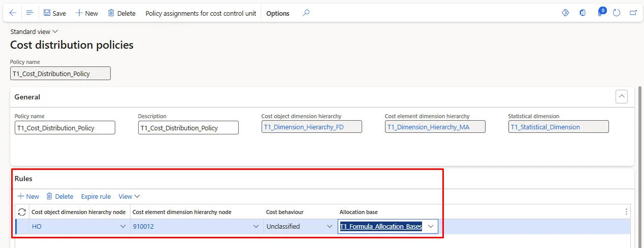Save the cost distribution policy
Screen dimensions: 644x248
point(55,13)
